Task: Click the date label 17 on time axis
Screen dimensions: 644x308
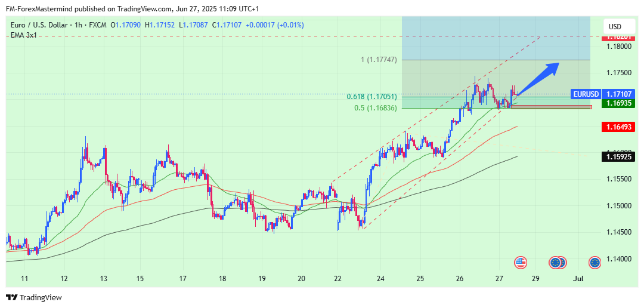Action: (183, 279)
